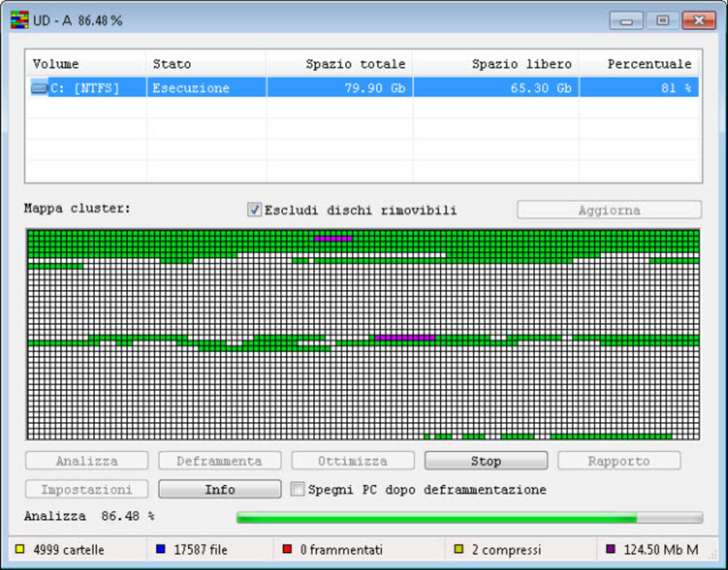The width and height of the screenshot is (728, 570).
Task: Minimize the UD window
Action: click(626, 21)
